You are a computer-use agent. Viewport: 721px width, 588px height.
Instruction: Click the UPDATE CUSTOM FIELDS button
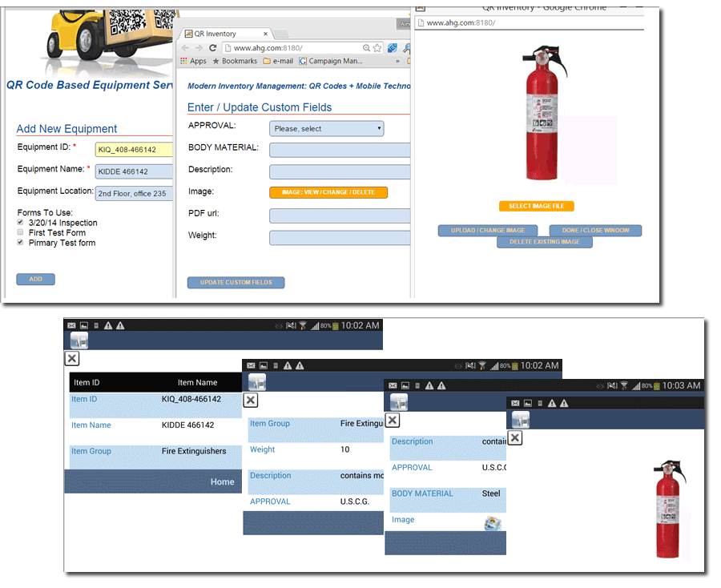pyautogui.click(x=236, y=282)
